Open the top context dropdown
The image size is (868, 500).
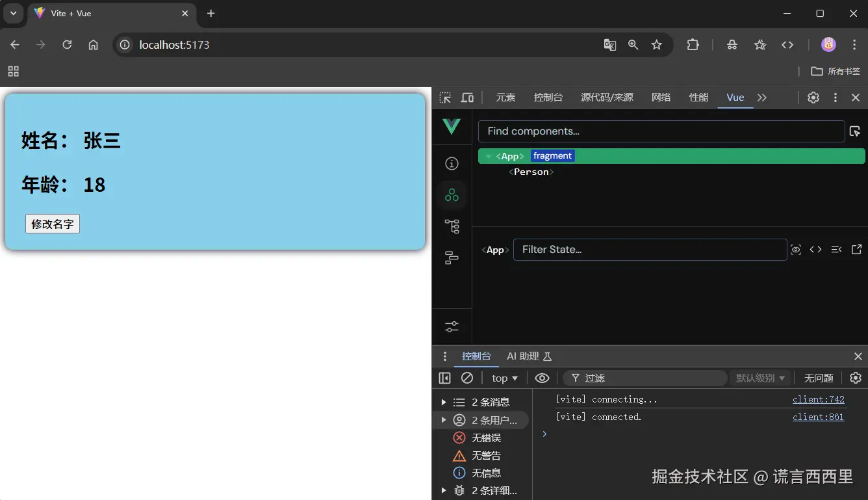pyautogui.click(x=505, y=378)
